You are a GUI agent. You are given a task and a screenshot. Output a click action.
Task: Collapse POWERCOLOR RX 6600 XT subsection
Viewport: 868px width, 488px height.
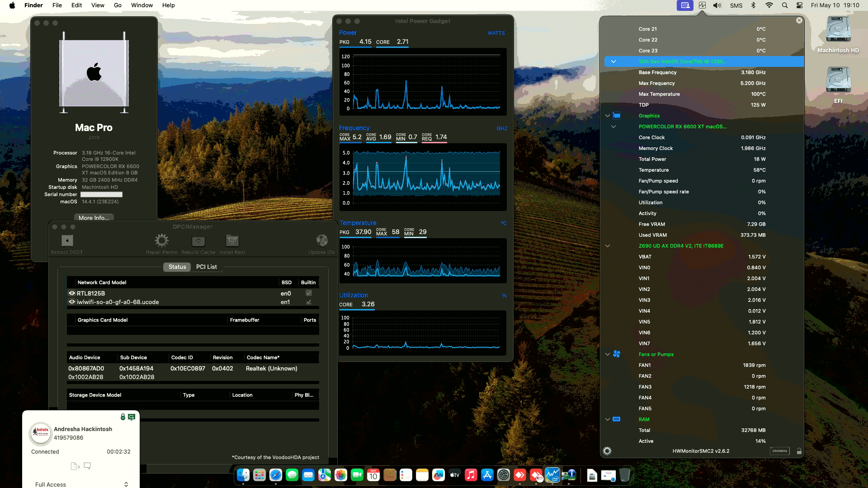[613, 127]
